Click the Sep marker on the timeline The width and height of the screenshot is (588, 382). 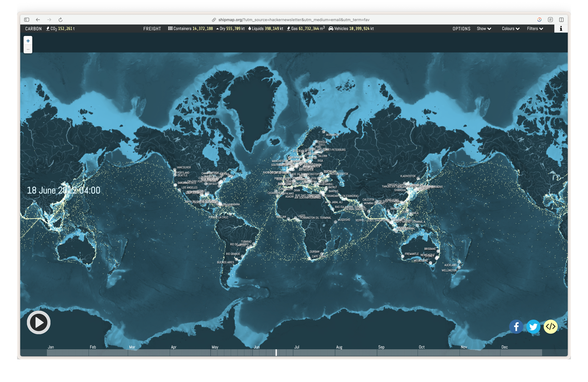click(x=381, y=347)
